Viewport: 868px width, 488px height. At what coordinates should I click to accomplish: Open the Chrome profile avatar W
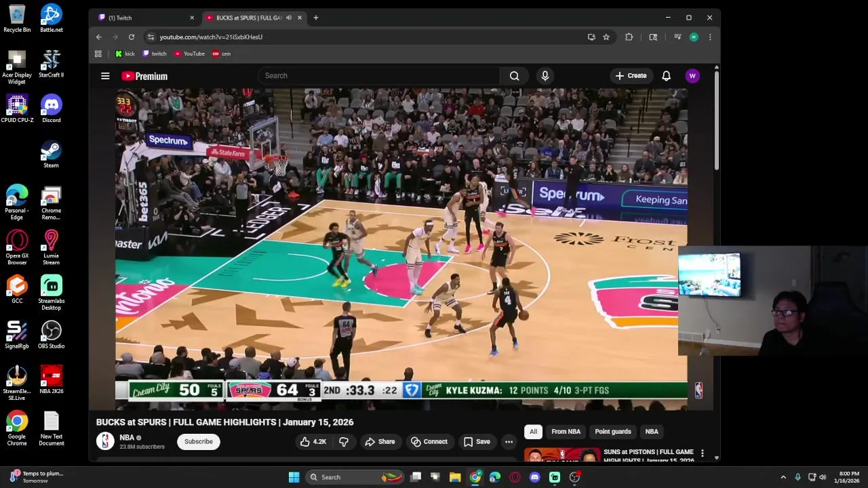coord(694,37)
